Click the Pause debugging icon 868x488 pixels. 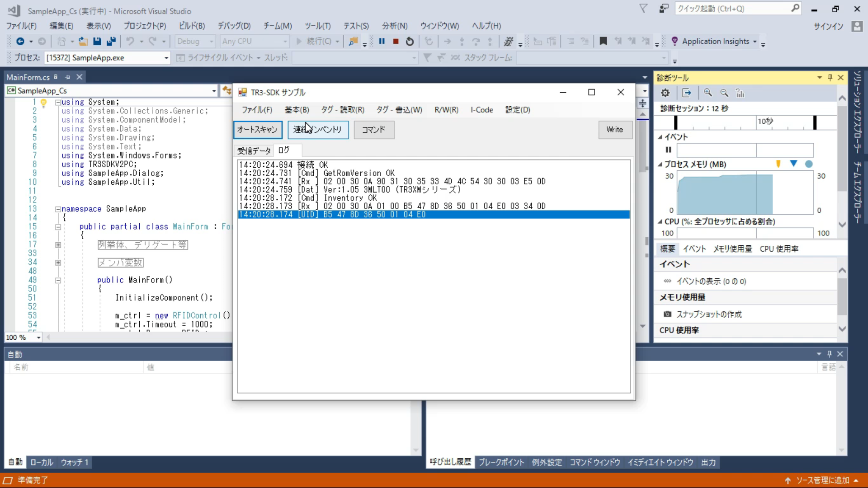coord(382,41)
